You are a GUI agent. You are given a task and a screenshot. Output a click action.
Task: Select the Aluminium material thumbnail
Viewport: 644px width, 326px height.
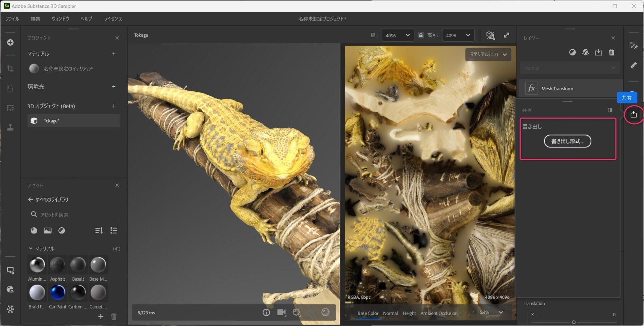click(x=37, y=265)
